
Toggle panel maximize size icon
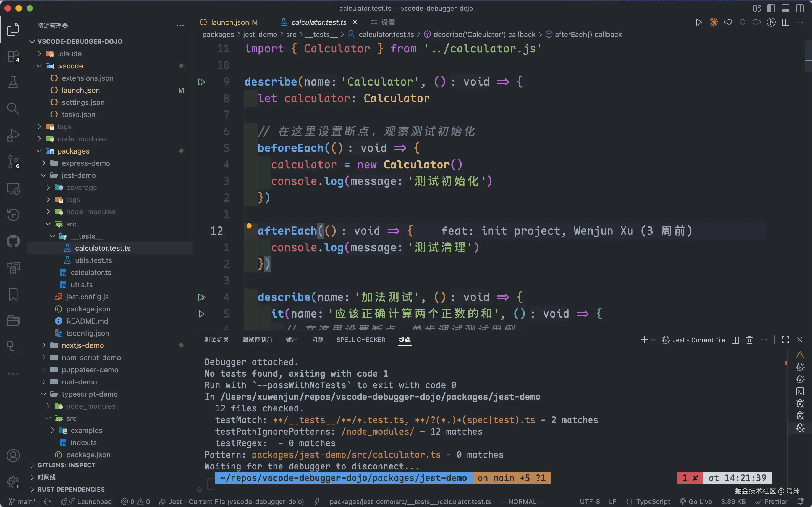tap(785, 340)
